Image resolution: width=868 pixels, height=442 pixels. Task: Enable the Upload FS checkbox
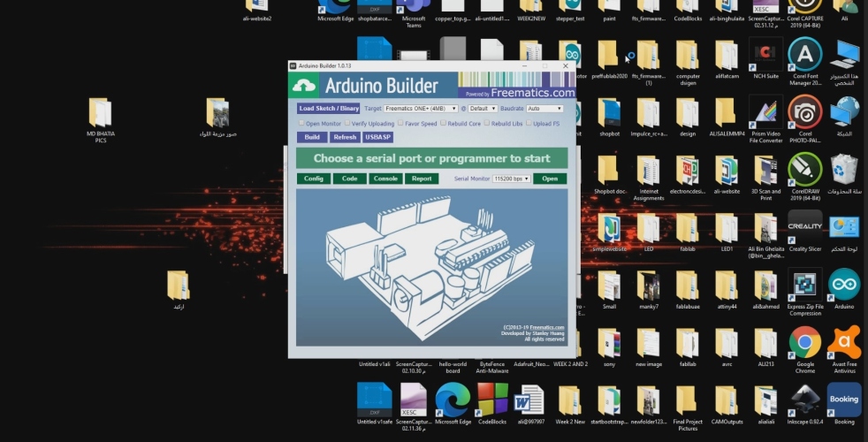529,123
